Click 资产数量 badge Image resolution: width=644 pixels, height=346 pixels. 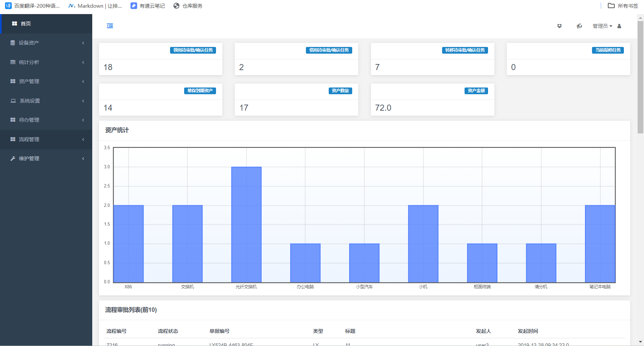click(x=340, y=91)
